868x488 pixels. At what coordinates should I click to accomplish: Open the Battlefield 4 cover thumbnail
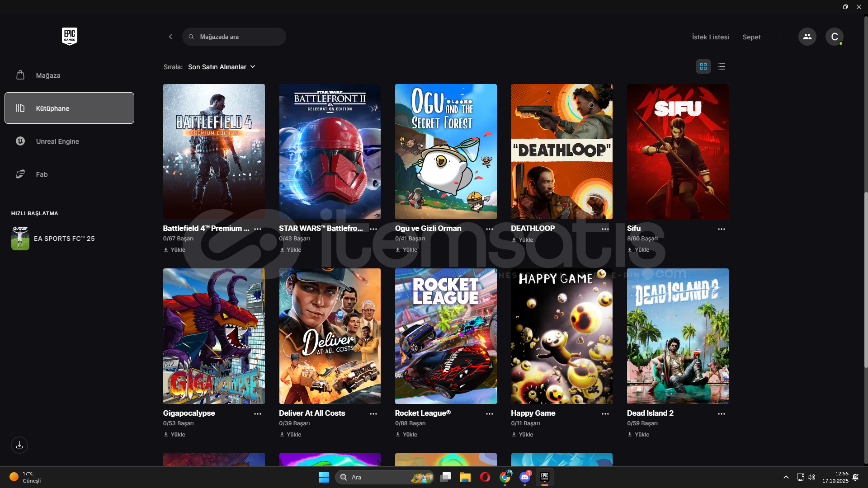coord(214,151)
